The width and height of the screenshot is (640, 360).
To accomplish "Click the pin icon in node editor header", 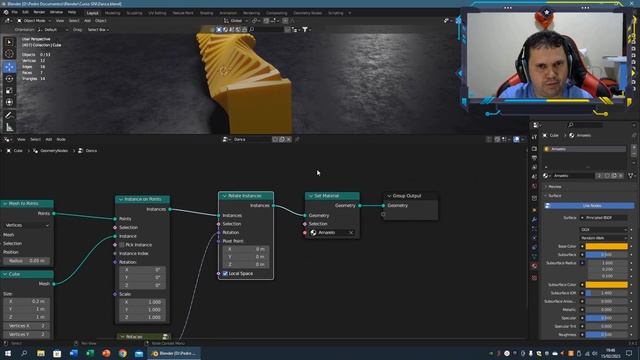I will [297, 140].
